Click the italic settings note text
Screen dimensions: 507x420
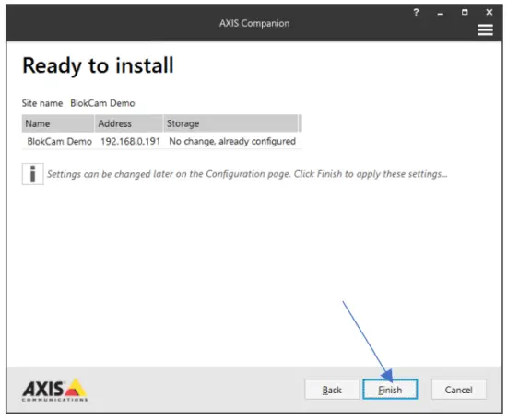(247, 174)
